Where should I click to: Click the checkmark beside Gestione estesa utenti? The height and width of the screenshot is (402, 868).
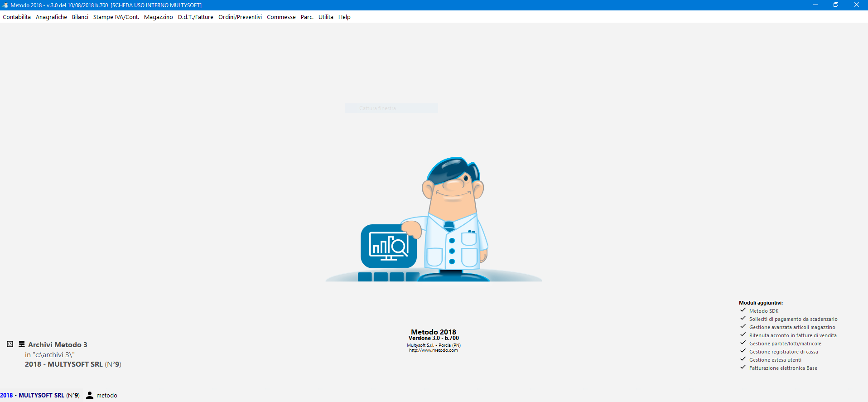pyautogui.click(x=743, y=359)
